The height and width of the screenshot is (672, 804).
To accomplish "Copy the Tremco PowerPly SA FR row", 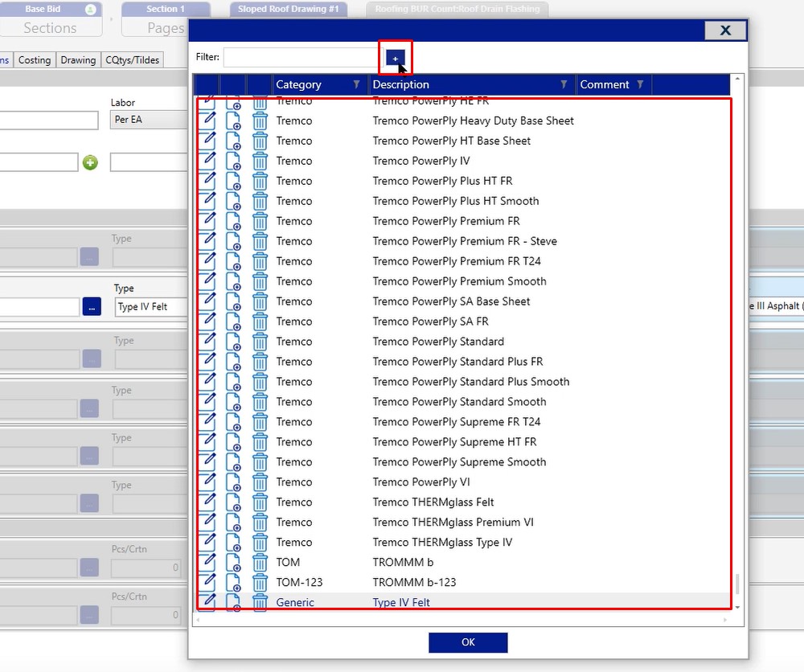I will click(233, 322).
